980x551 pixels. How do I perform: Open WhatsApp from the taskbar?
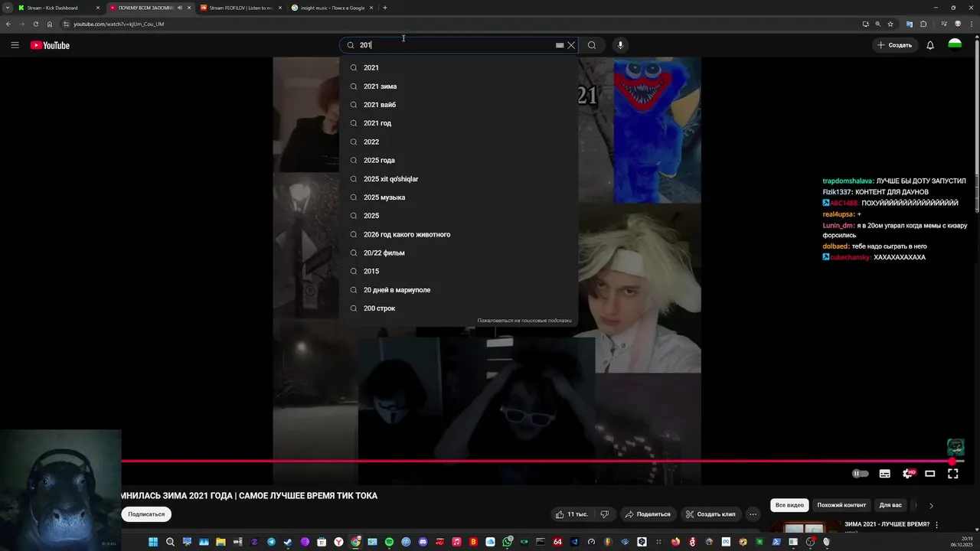click(507, 542)
